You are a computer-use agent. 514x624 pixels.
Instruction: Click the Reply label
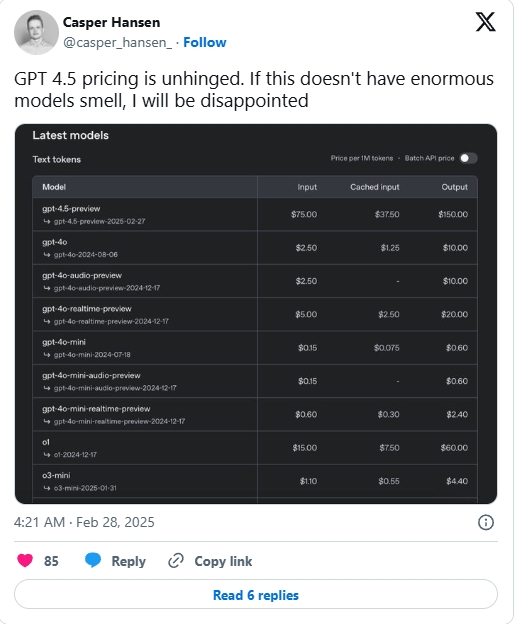[x=128, y=561]
